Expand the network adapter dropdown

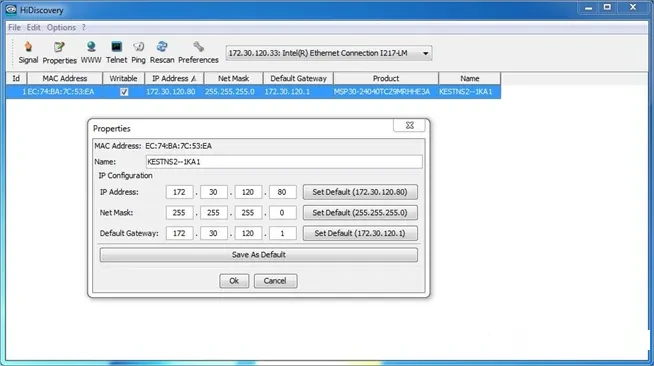click(425, 53)
